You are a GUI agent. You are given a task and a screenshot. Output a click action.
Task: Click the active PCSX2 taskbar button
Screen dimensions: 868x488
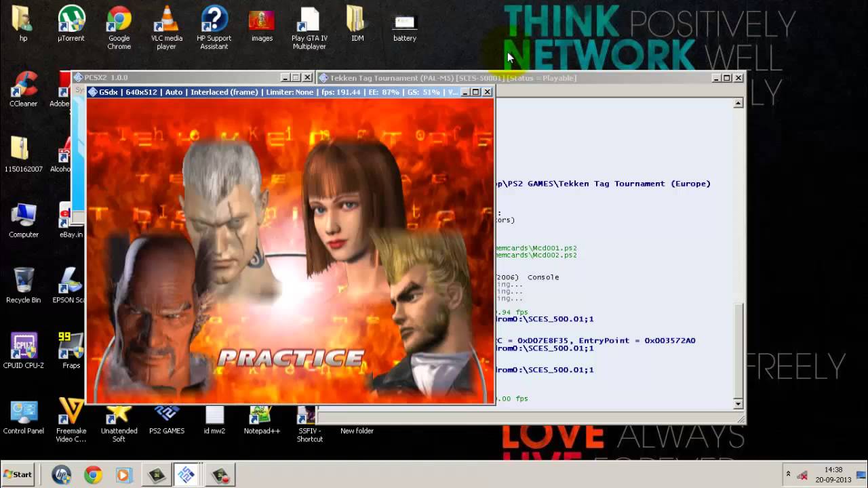[x=187, y=474]
